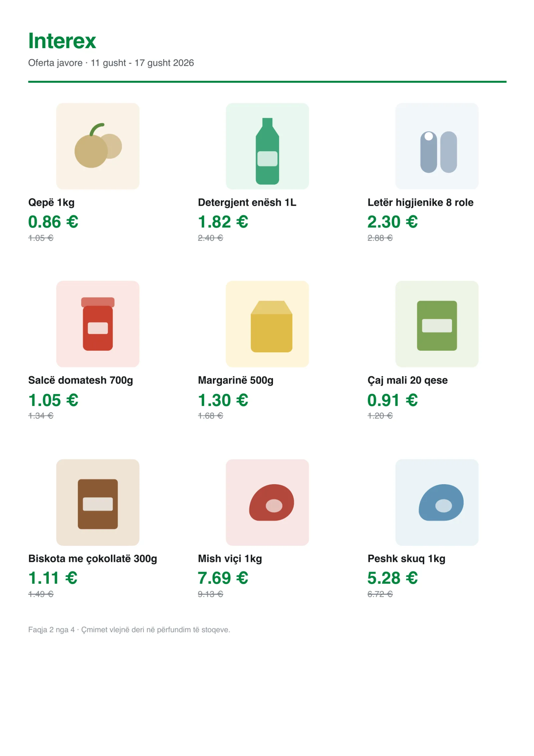The width and height of the screenshot is (534, 756).
Task: Click the Detergjent enësh 1L title
Action: click(247, 202)
